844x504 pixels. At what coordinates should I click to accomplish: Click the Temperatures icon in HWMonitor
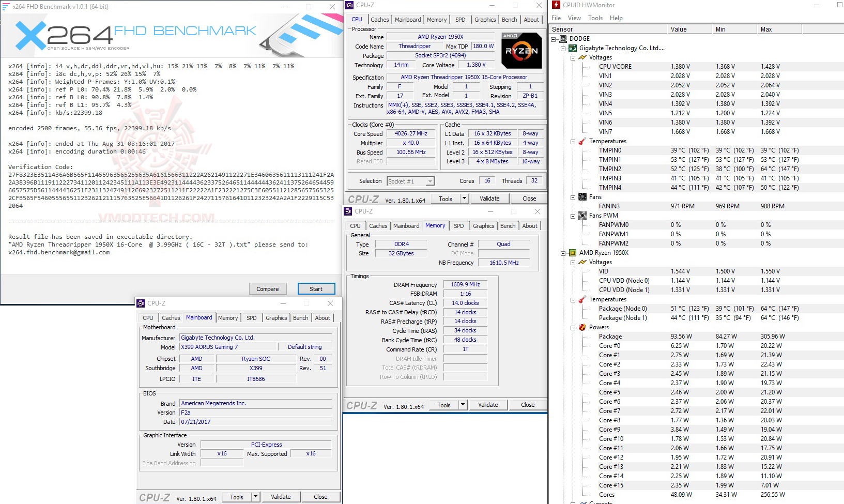point(581,141)
